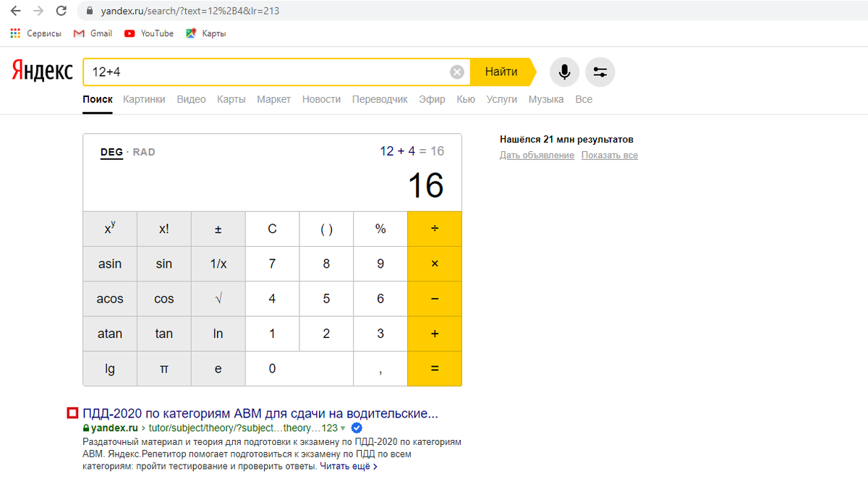Switch calculator to DEG mode
Image resolution: width=868 pixels, height=492 pixels.
(111, 152)
